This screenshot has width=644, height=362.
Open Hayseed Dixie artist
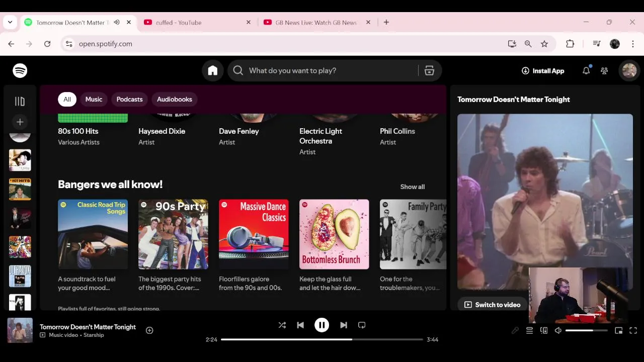pos(162,131)
